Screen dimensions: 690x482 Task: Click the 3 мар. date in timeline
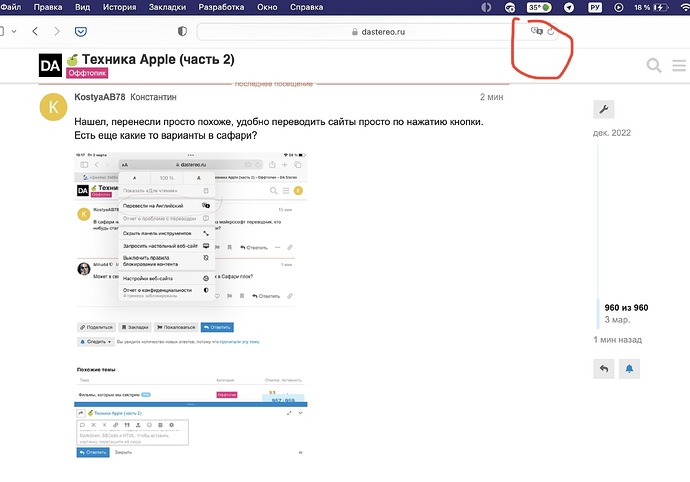[x=617, y=320]
